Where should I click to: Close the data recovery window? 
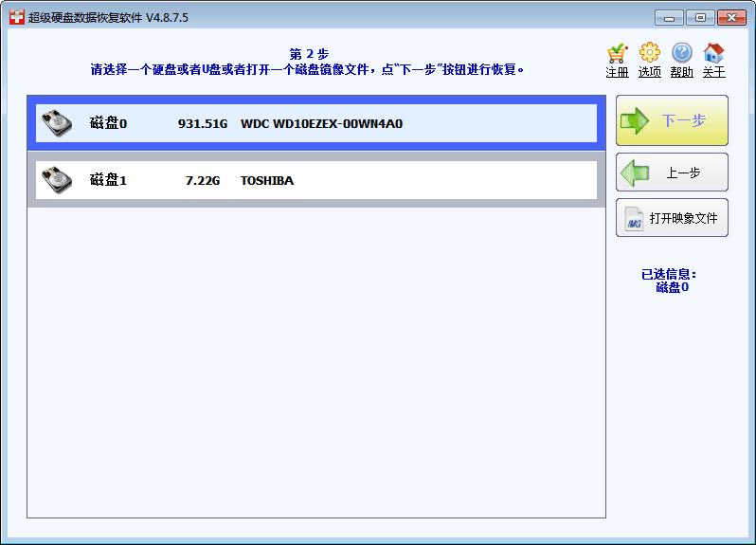(x=732, y=18)
